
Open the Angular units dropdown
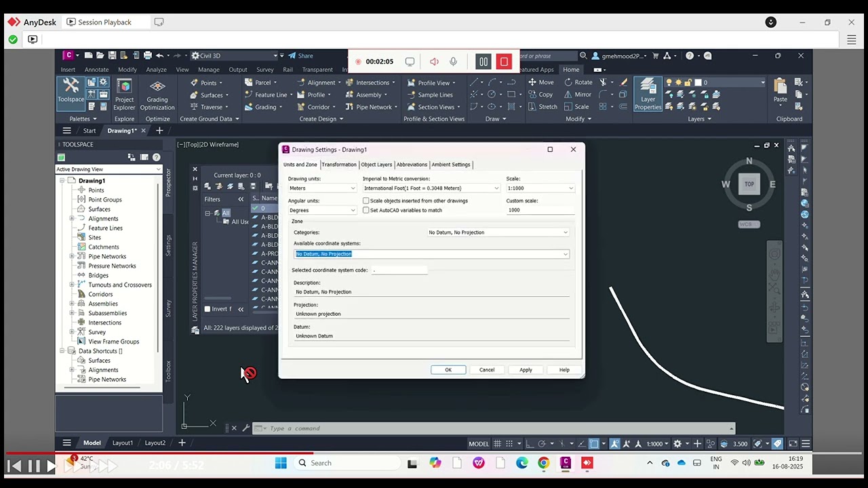322,210
